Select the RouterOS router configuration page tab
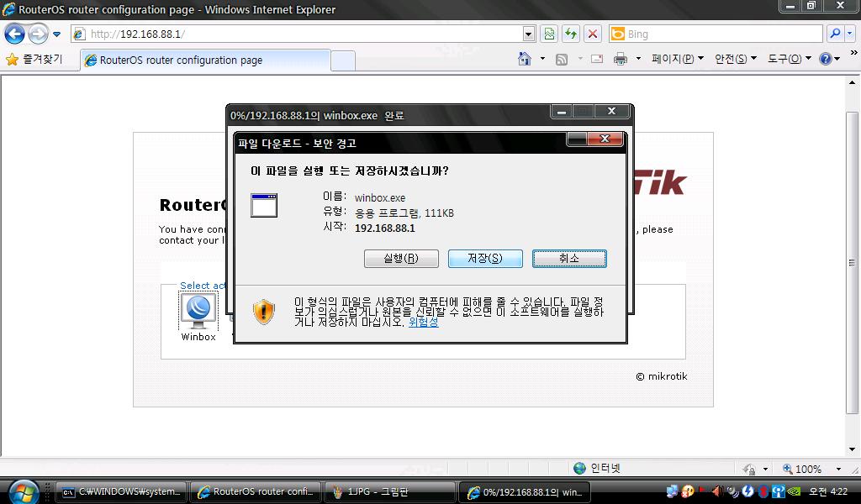Image resolution: width=861 pixels, height=504 pixels. 205,60
